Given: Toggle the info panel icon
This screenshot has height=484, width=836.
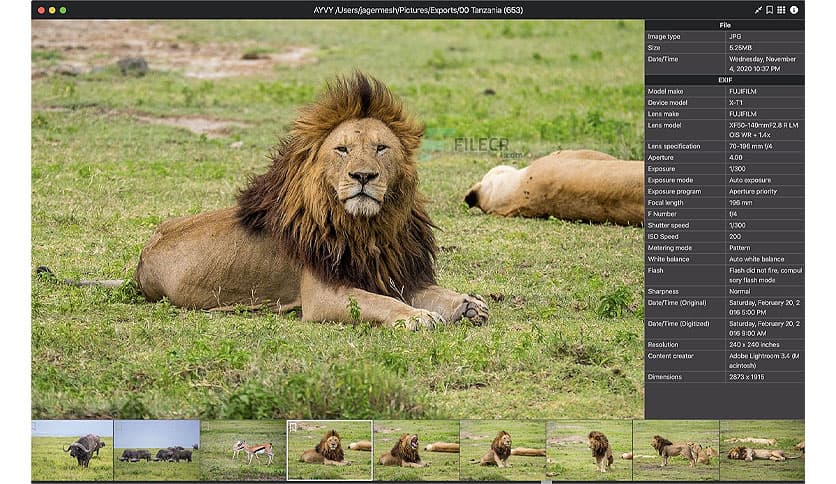Looking at the screenshot, I should pyautogui.click(x=794, y=10).
